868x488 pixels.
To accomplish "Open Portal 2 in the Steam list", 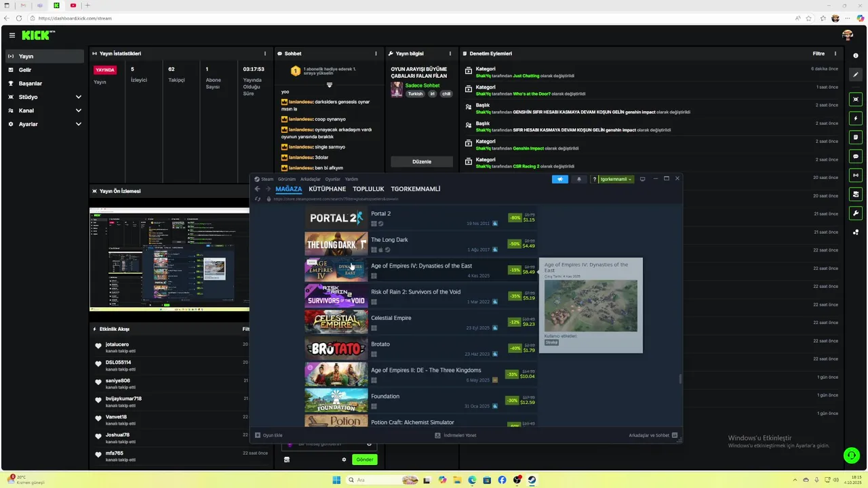I will [x=421, y=218].
